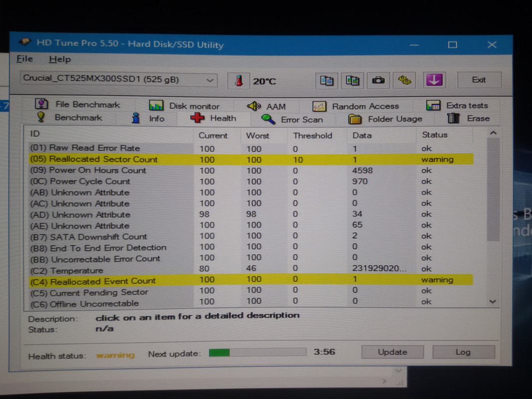The width and height of the screenshot is (532, 399).
Task: Click the Random Access tab icon
Action: pyautogui.click(x=319, y=106)
